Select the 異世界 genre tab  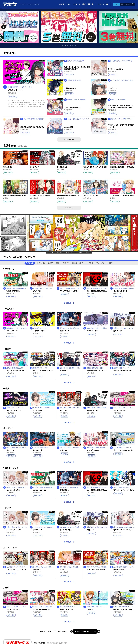(50, 263)
